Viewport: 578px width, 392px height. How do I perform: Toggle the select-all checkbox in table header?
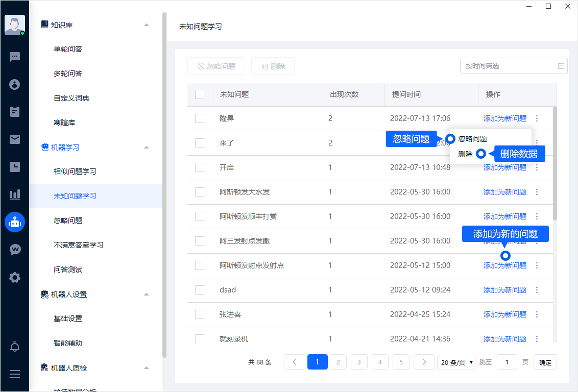tap(200, 94)
